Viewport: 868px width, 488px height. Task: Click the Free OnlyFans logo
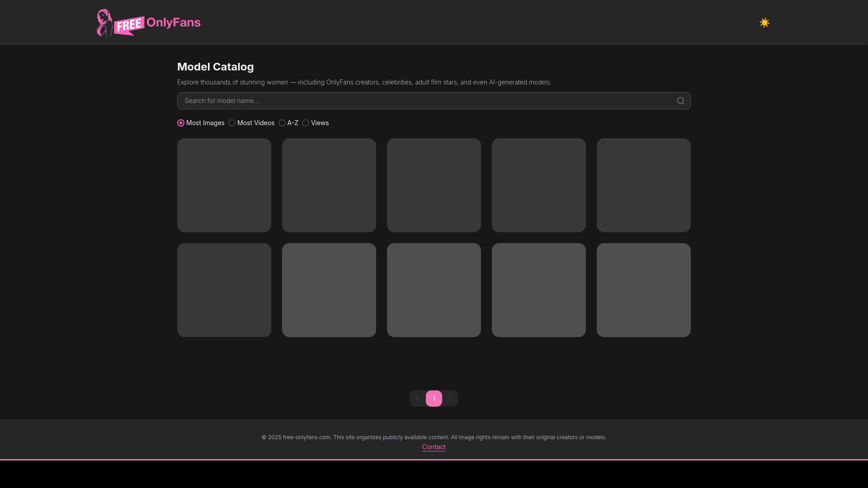tap(148, 23)
